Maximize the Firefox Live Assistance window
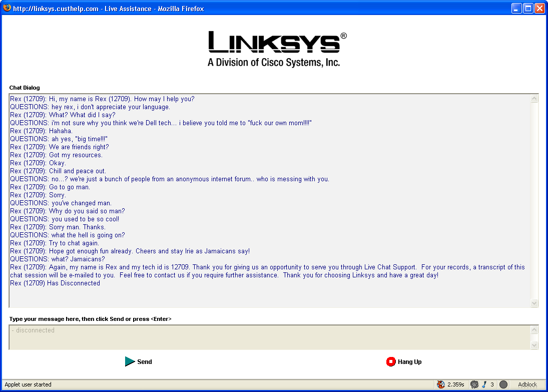The width and height of the screenshot is (548, 392). [528, 8]
